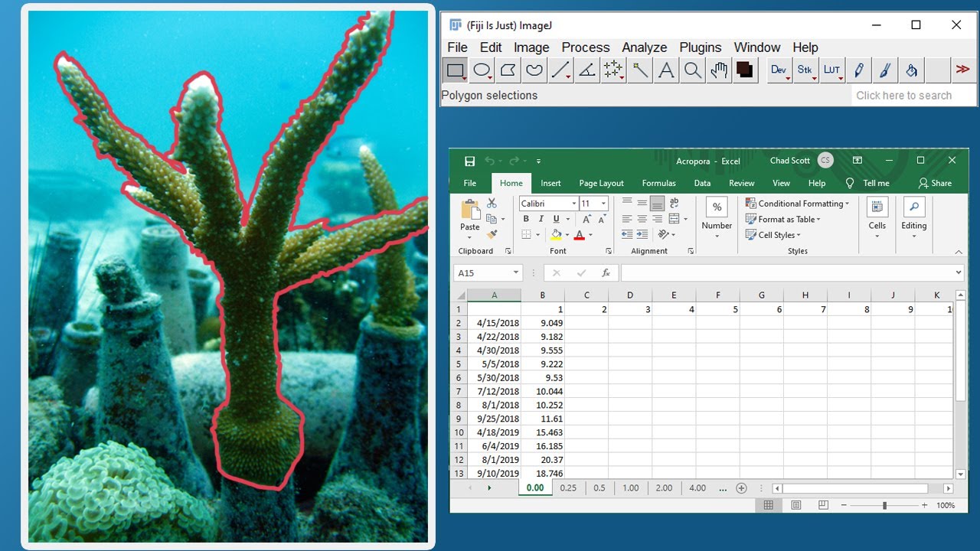Click the Increase Font Size icon
This screenshot has width=980, height=551.
pyautogui.click(x=587, y=220)
